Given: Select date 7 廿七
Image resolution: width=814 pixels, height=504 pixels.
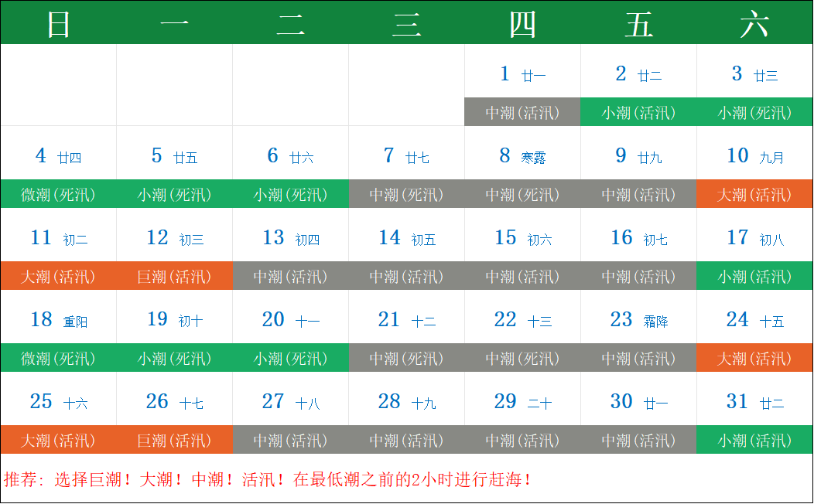Looking at the screenshot, I should click(x=406, y=156).
